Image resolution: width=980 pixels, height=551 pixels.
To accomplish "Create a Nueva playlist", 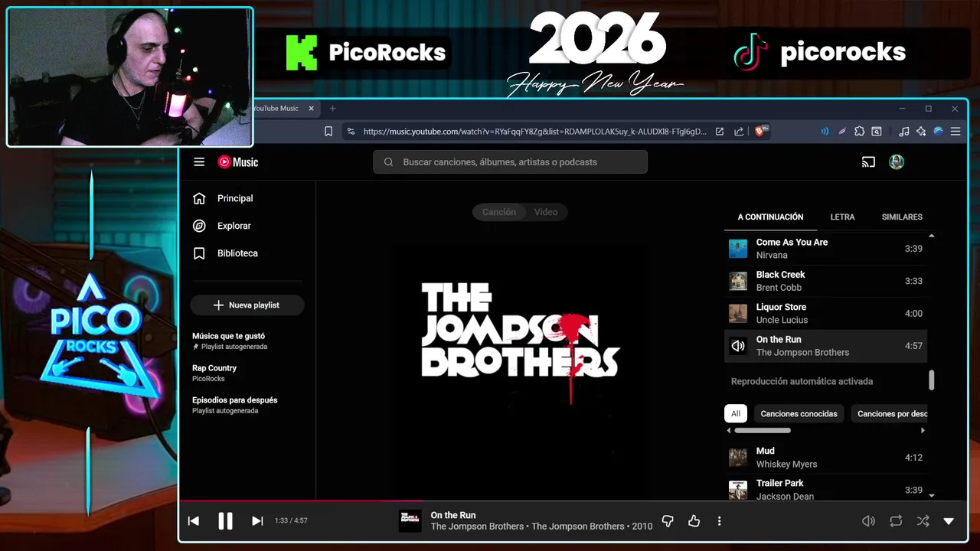I will point(247,305).
